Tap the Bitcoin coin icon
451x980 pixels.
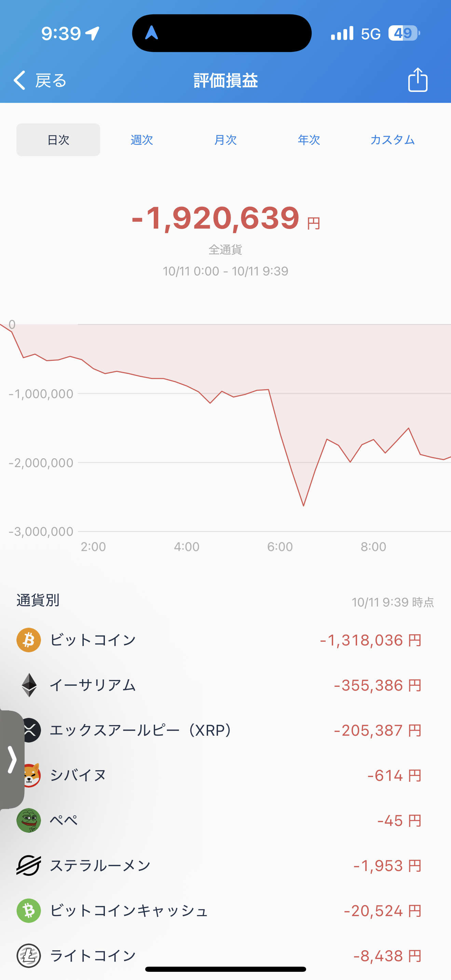pyautogui.click(x=28, y=640)
